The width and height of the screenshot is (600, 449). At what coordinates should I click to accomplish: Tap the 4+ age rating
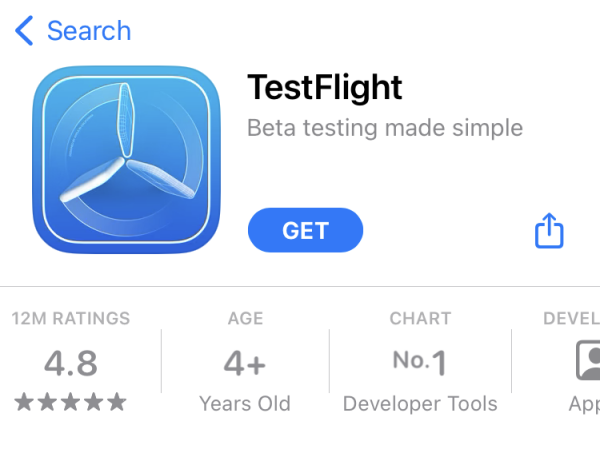point(245,363)
